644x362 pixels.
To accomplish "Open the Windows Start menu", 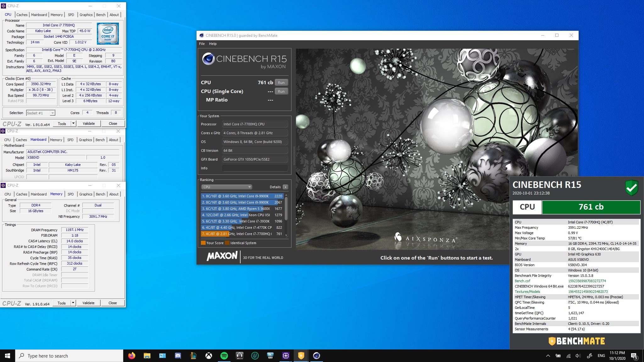I will [x=8, y=356].
